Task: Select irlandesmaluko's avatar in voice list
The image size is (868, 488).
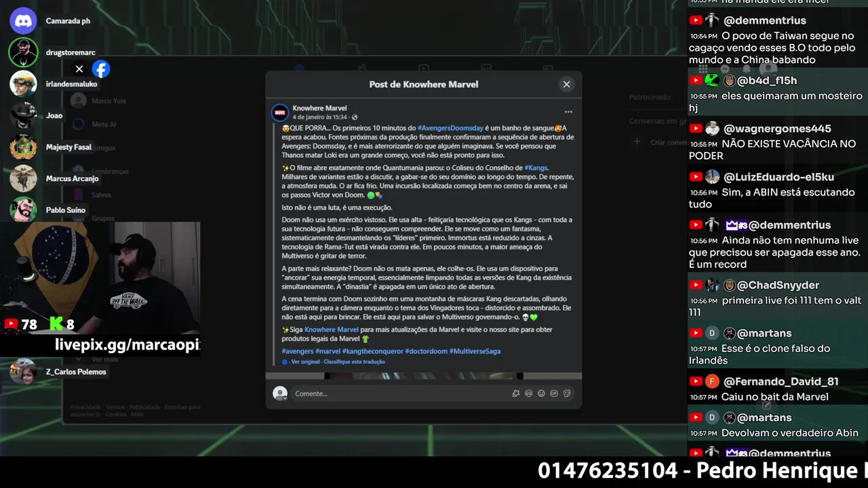Action: [x=23, y=84]
